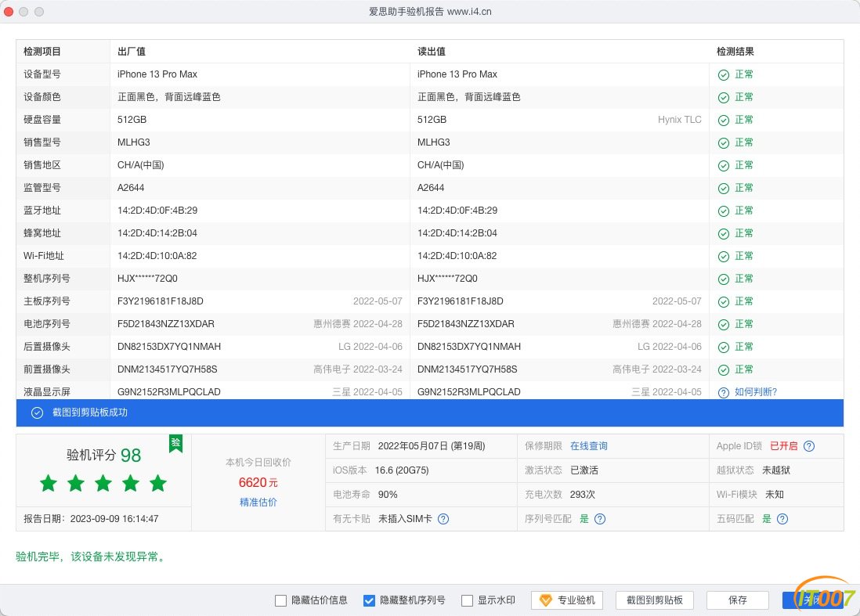Select factory Bluetooth address 14:2D:4D:0F:4B:29

pos(157,211)
